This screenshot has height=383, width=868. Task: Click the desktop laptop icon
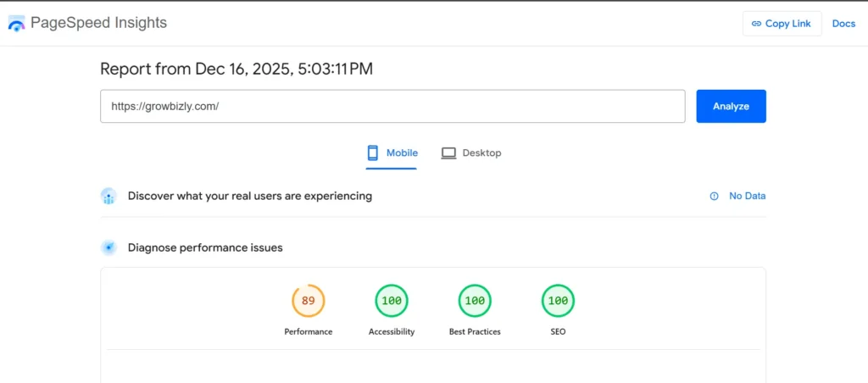[448, 153]
